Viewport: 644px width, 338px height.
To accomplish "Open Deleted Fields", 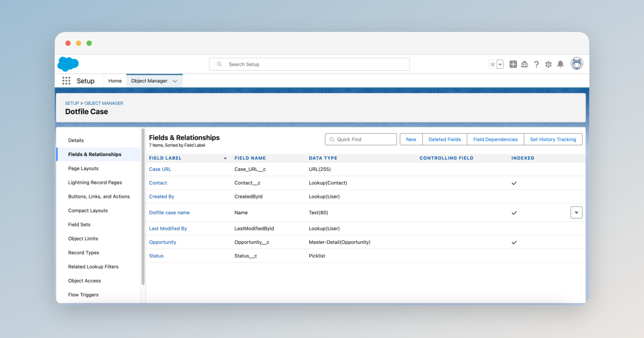I will 445,140.
